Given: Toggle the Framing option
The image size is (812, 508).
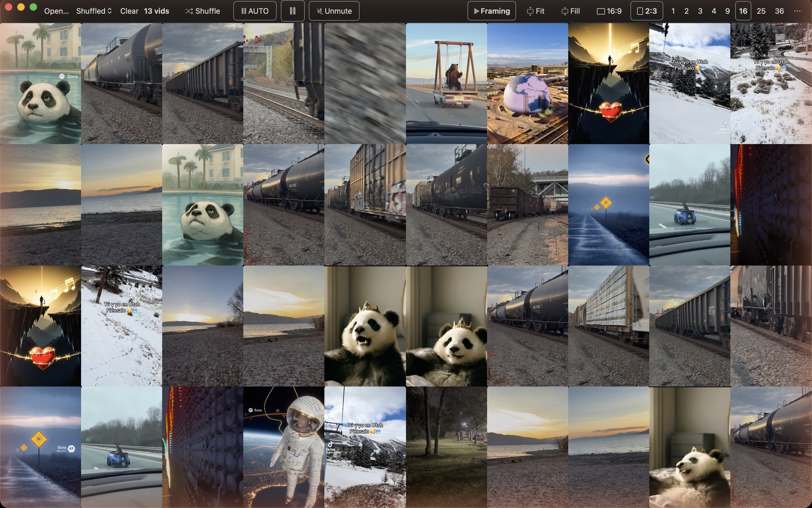Looking at the screenshot, I should point(492,11).
